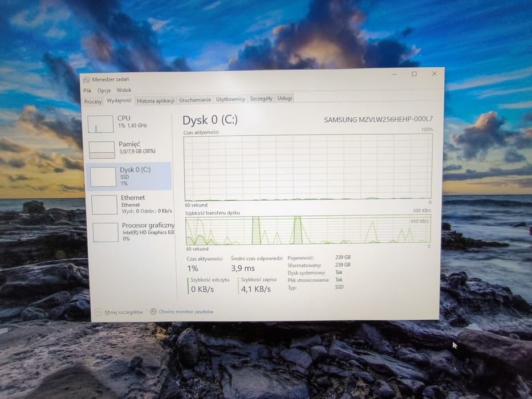
Task: Select the CPU performance item
Action: point(128,124)
